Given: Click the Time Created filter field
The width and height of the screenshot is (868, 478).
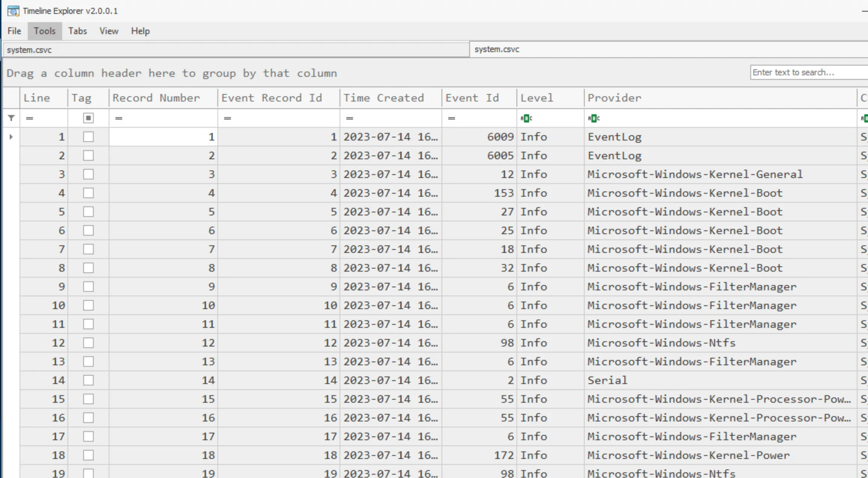Looking at the screenshot, I should click(x=391, y=118).
